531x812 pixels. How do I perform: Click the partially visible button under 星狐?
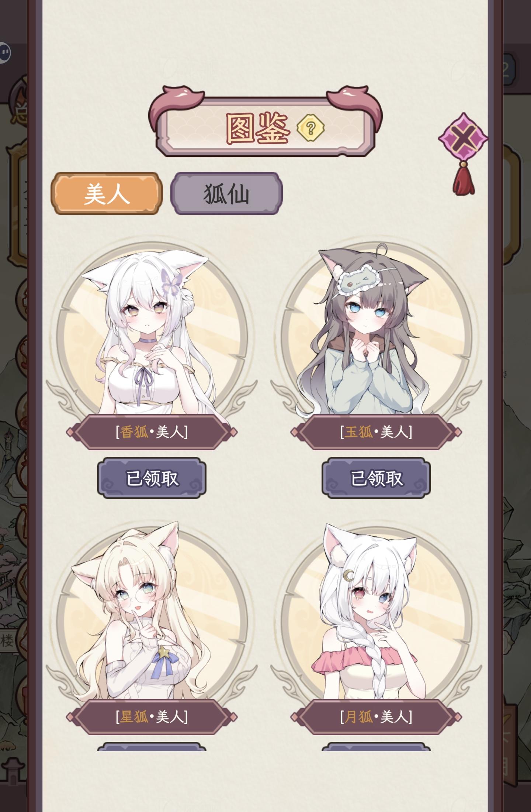[x=152, y=747]
